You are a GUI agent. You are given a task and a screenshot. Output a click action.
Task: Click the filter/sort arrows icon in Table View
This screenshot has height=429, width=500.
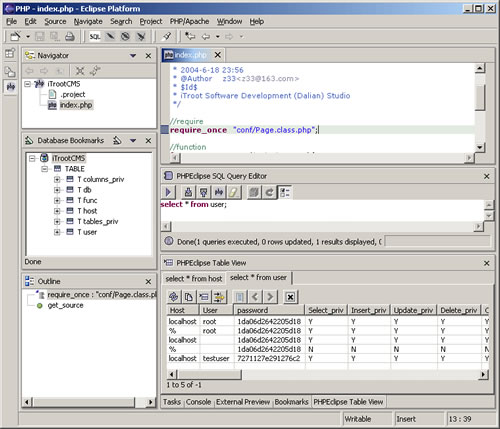click(219, 297)
